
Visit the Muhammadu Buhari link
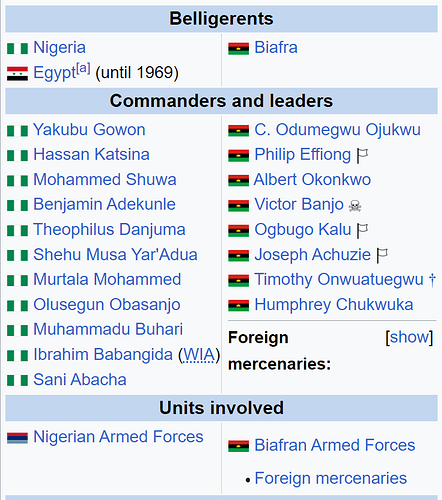[108, 329]
